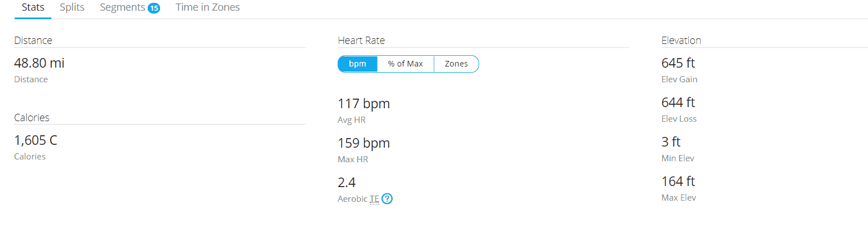
Task: Click the 159 bpm Max HR value
Action: [x=364, y=143]
